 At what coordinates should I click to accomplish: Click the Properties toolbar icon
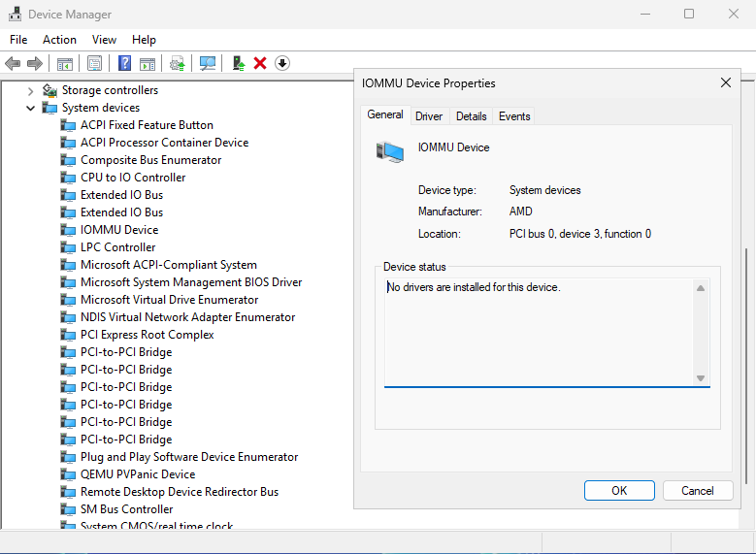[x=94, y=63]
